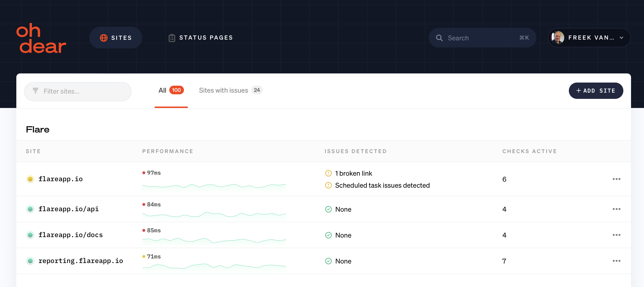This screenshot has width=644, height=287.
Task: Click the check icon in flareapp.io/docs row
Action: coord(328,235)
